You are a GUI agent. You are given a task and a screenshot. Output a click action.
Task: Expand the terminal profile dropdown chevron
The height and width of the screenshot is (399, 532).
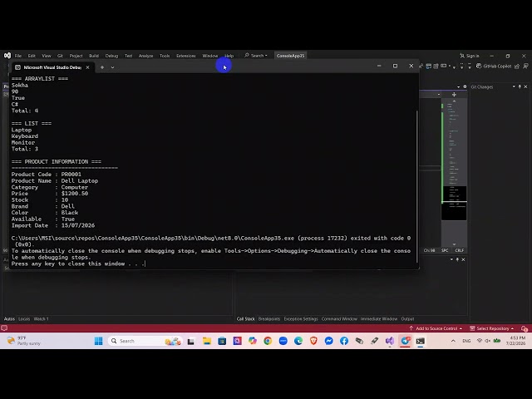(113, 67)
